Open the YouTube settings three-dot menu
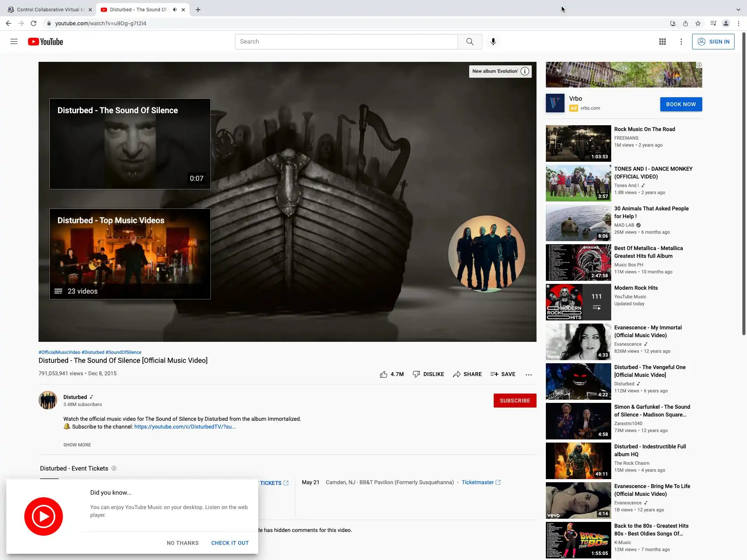This screenshot has width=747, height=560. coord(681,42)
